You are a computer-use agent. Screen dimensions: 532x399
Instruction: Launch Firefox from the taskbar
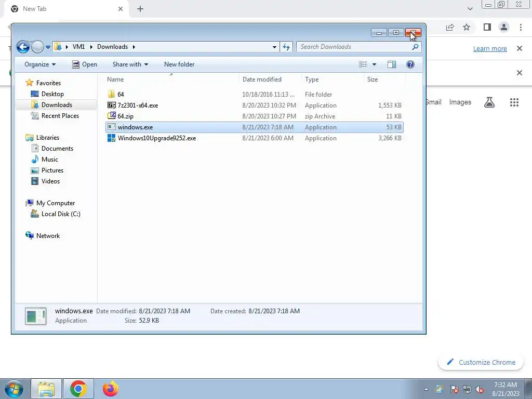[110, 389]
